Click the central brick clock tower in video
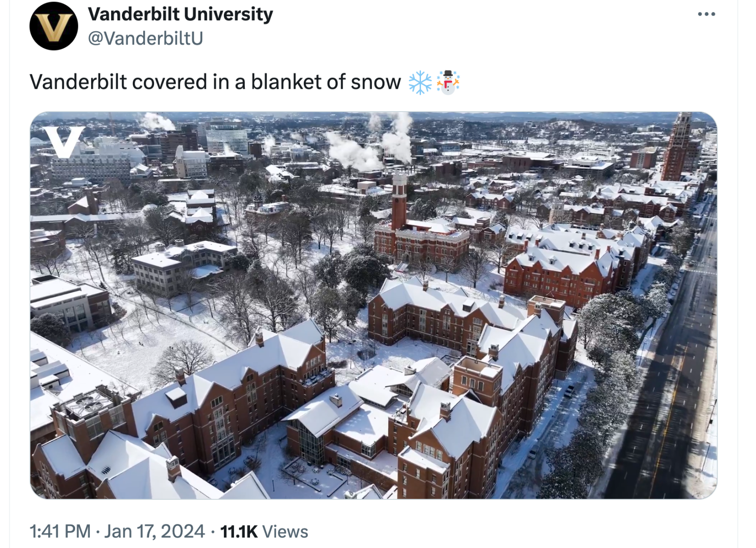Screen dimensions: 756x548 pos(399,201)
